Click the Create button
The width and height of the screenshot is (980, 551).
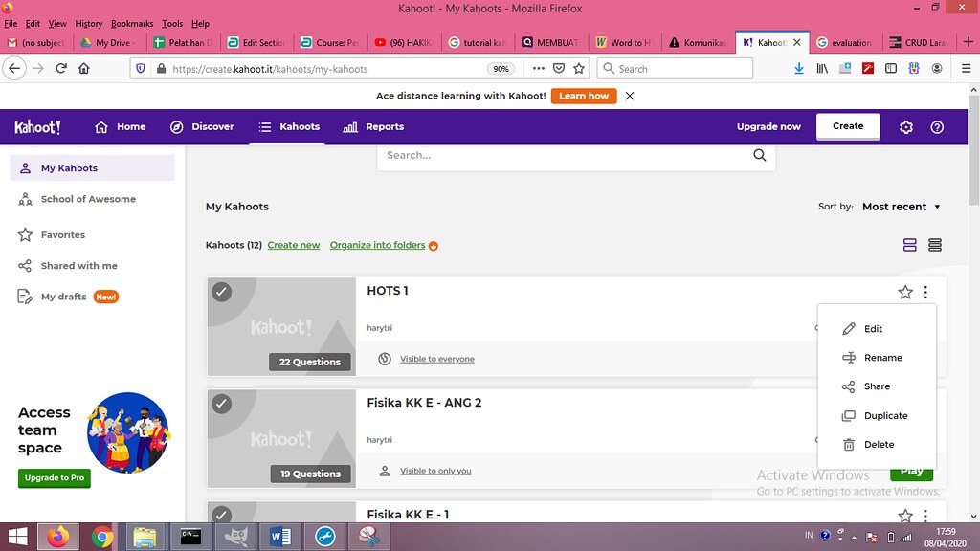[x=848, y=126]
